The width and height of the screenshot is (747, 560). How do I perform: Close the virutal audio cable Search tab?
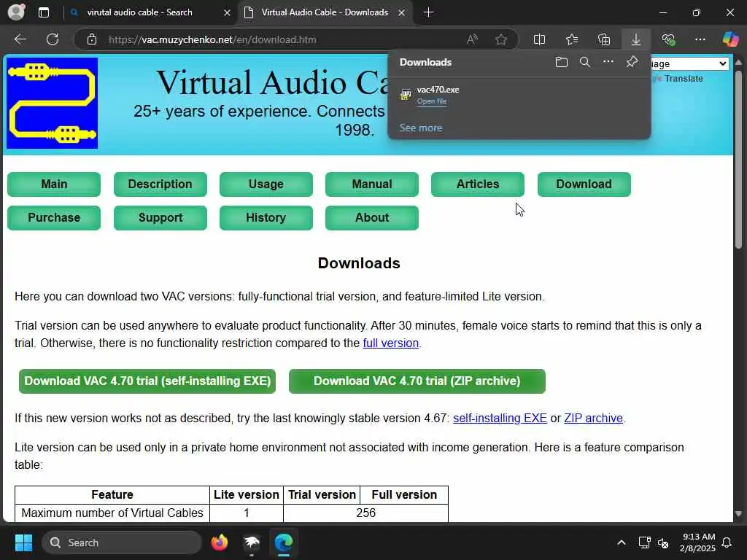(228, 13)
